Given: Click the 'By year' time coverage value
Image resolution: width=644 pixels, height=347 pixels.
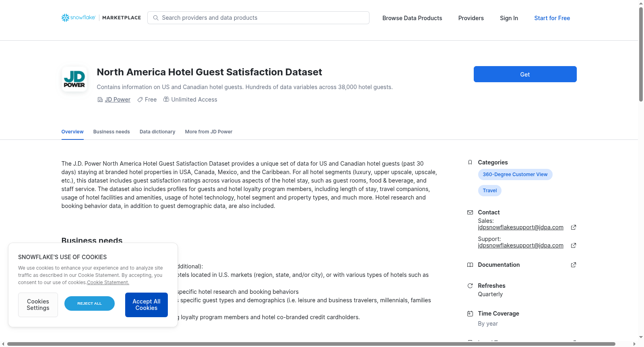Looking at the screenshot, I should point(488,324).
